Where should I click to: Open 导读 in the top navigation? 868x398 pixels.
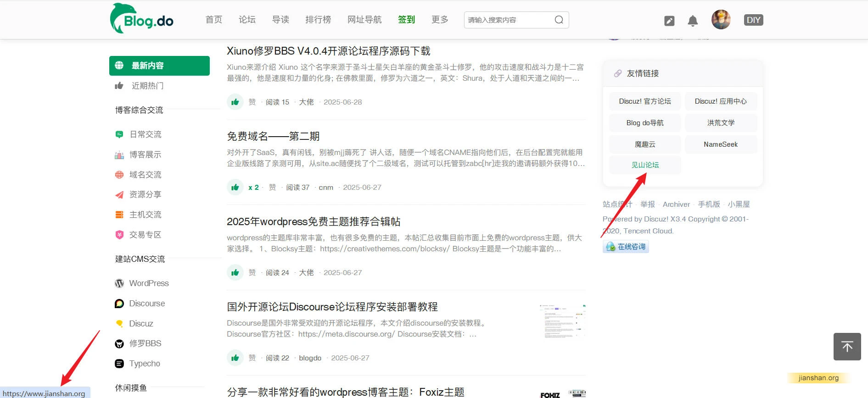click(x=280, y=20)
